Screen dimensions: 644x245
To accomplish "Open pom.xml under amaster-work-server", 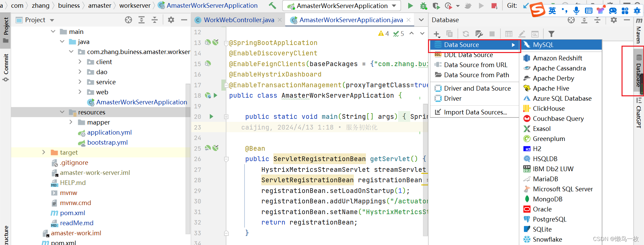I will point(72,213).
